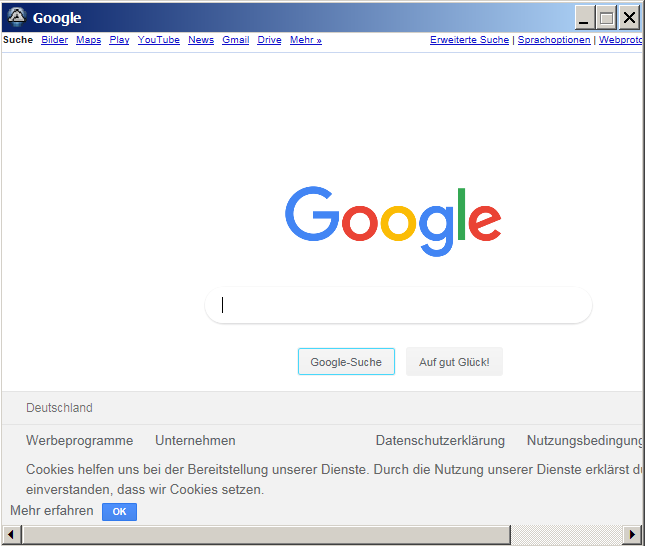Click the right scroll arrow on horizontal scrollbar

(633, 535)
